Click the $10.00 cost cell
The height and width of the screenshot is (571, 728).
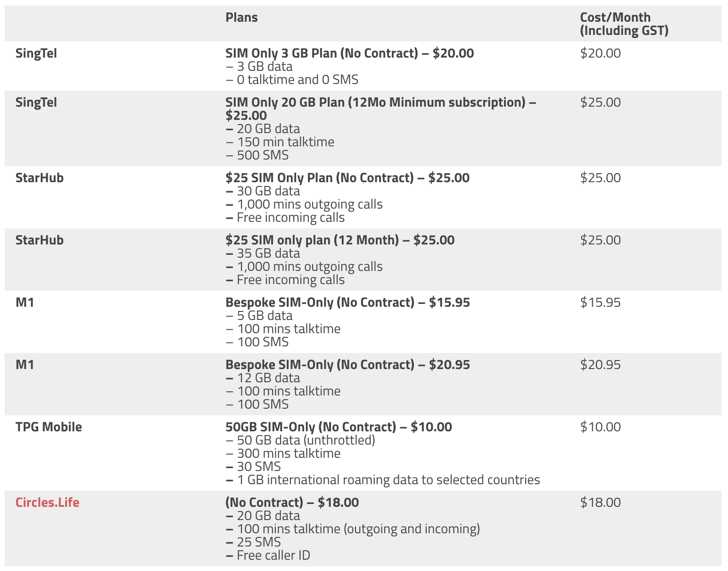coord(600,427)
